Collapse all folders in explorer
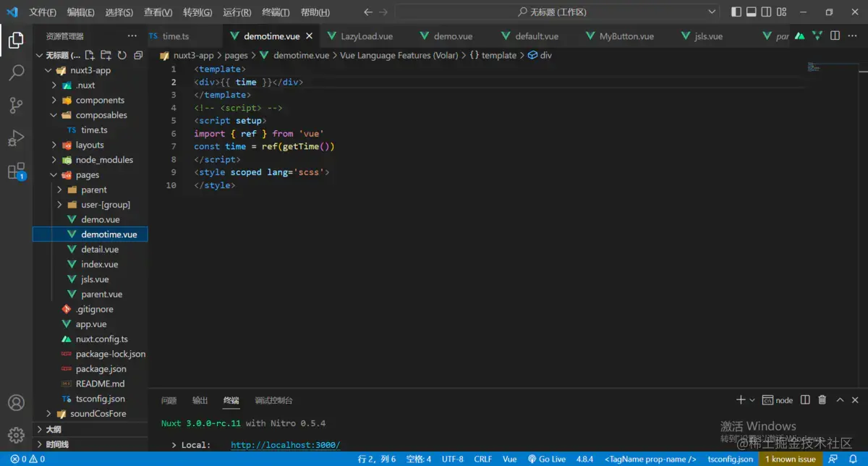Screen dimensions: 868x466 point(137,55)
